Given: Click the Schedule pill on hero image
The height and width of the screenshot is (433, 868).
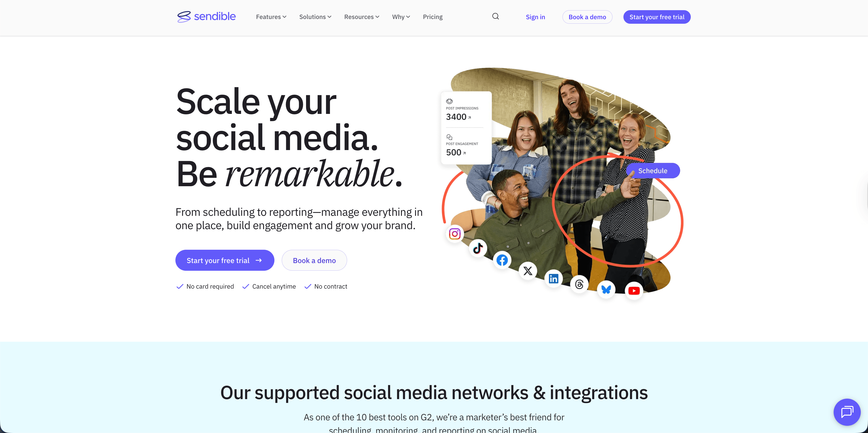Looking at the screenshot, I should tap(653, 170).
